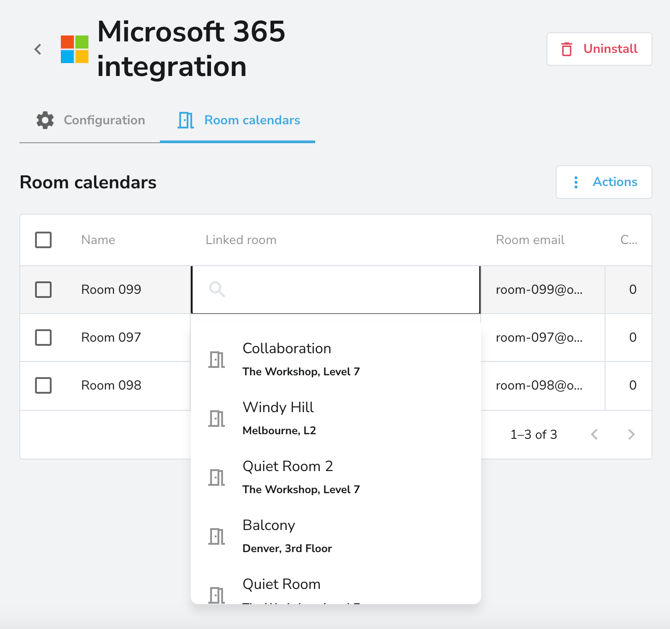This screenshot has width=670, height=629.
Task: Click the 0 count in Room 097 row
Action: click(633, 338)
